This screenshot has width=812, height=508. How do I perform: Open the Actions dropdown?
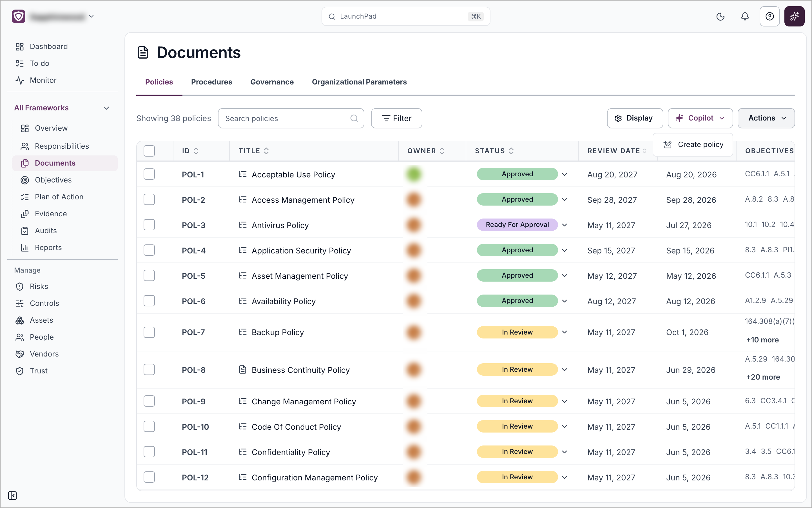(x=766, y=118)
